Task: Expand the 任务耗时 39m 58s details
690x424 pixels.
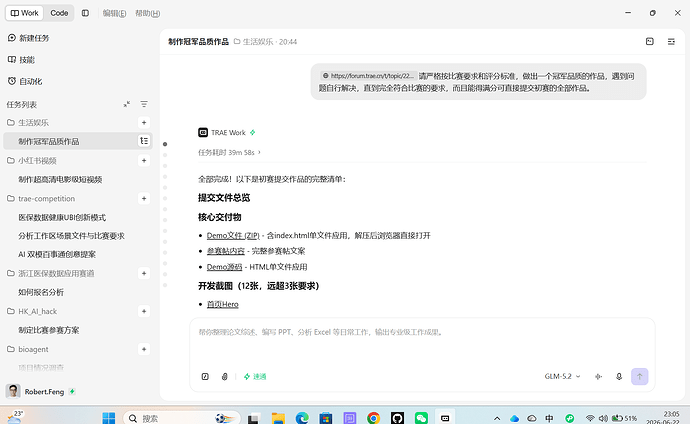Action: pyautogui.click(x=229, y=152)
